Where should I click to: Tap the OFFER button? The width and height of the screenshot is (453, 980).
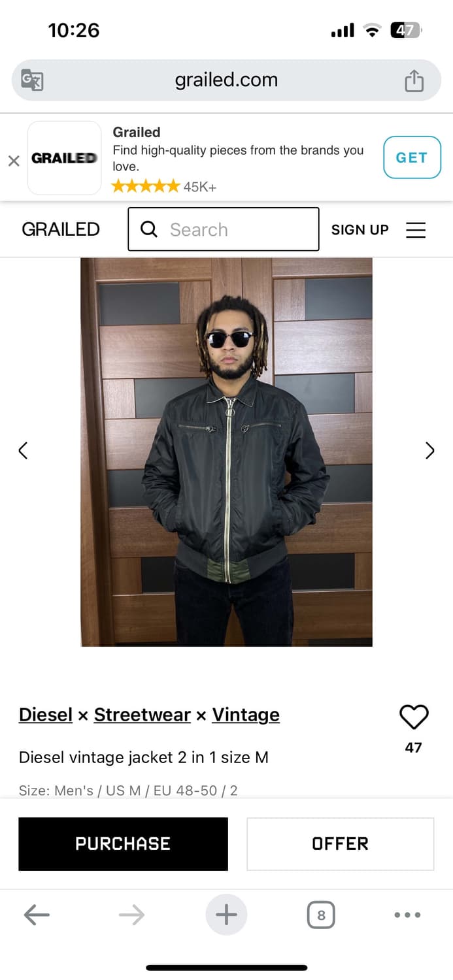(x=340, y=843)
